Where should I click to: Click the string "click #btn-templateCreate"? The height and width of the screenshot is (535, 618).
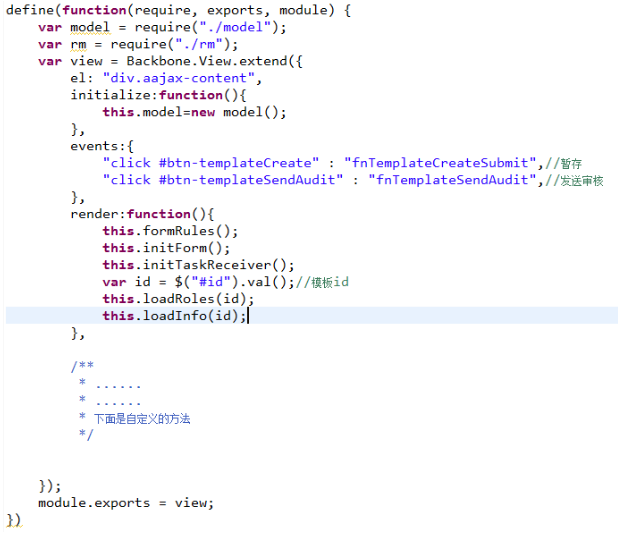(210, 163)
